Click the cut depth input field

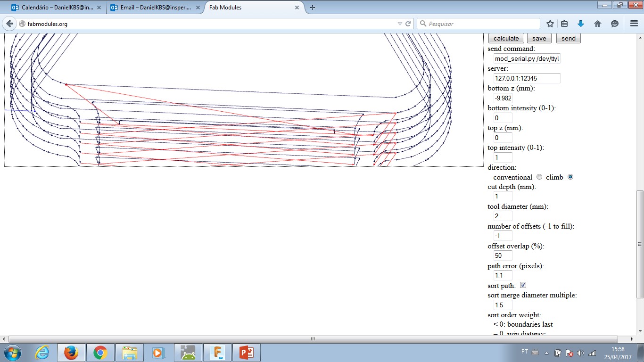tap(503, 196)
